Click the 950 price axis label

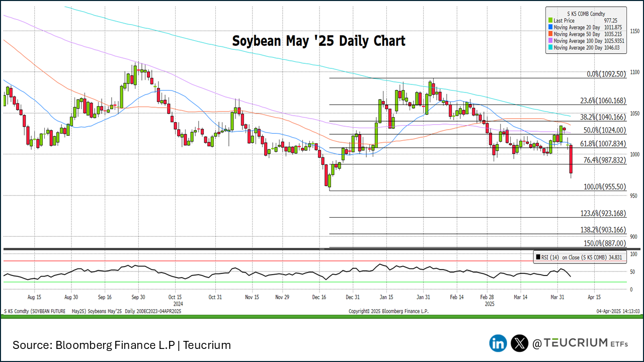[x=633, y=196]
